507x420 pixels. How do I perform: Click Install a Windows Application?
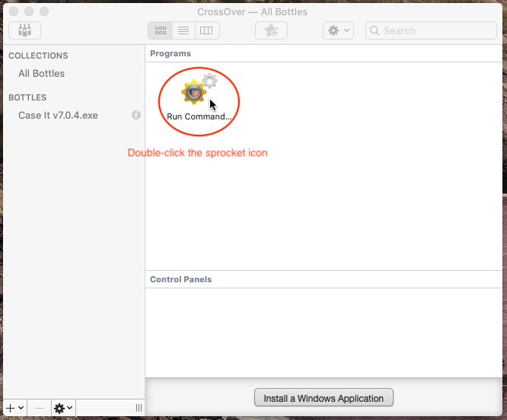tap(324, 398)
